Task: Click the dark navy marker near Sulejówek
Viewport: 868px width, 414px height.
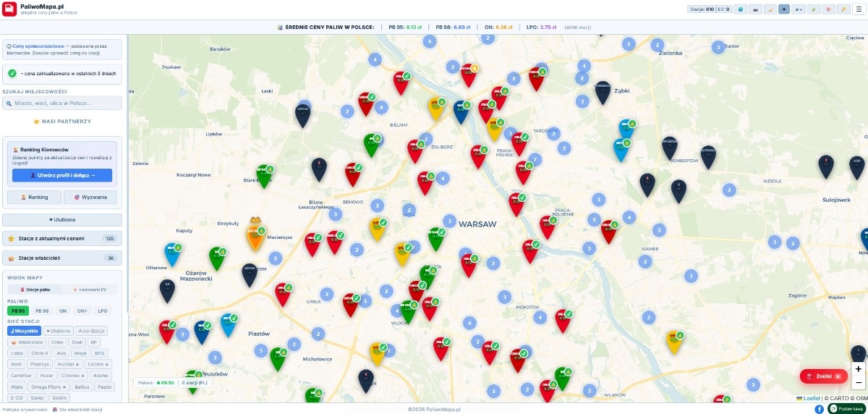Action: click(826, 166)
